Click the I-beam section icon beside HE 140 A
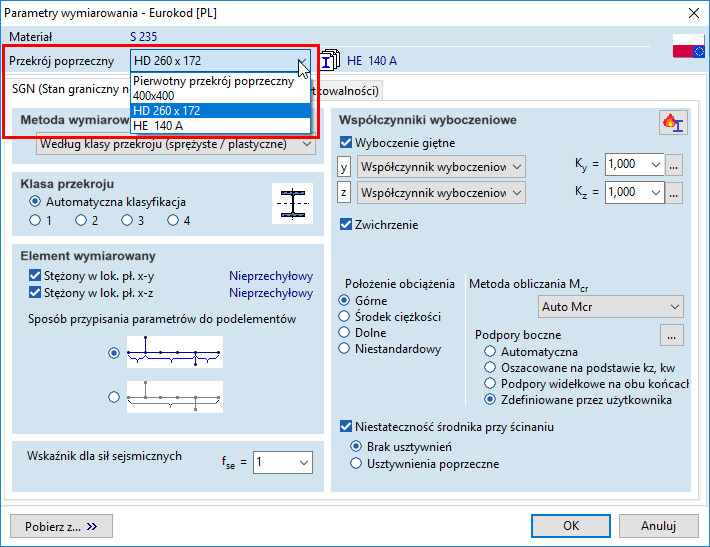 click(332, 60)
